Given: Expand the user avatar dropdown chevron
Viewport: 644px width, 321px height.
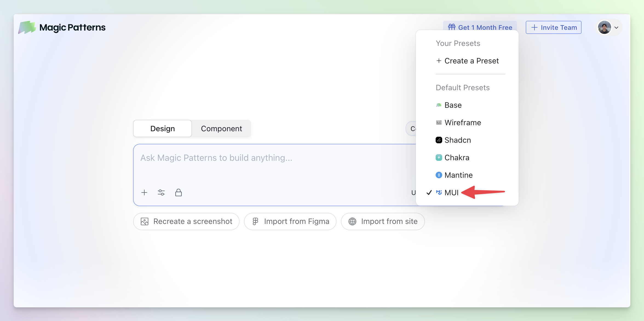Looking at the screenshot, I should 616,27.
